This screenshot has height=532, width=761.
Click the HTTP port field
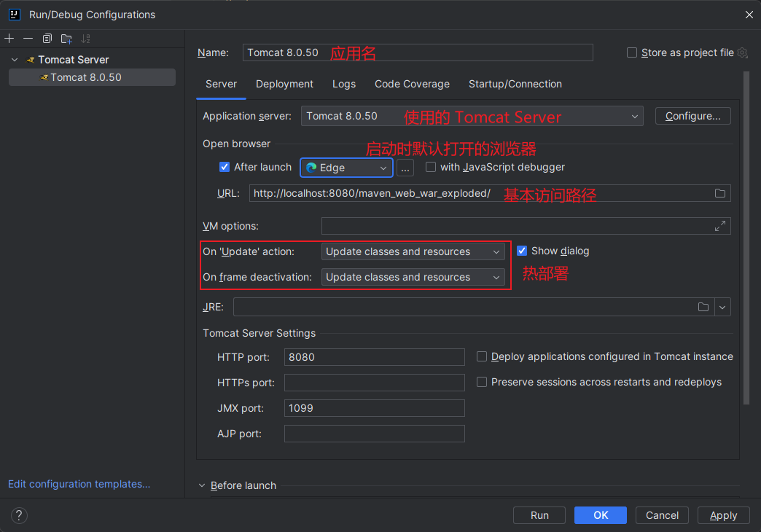pos(374,357)
